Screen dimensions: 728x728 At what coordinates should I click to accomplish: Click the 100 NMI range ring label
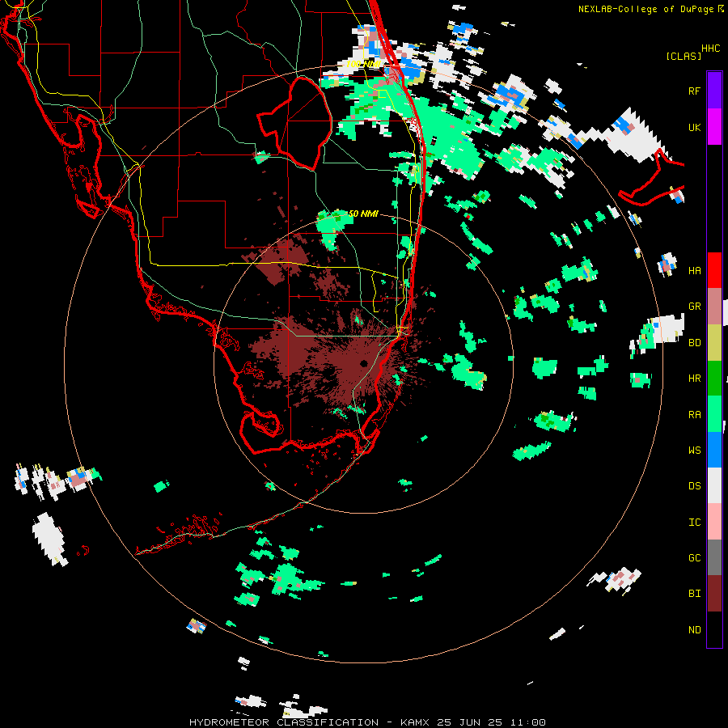tap(363, 64)
